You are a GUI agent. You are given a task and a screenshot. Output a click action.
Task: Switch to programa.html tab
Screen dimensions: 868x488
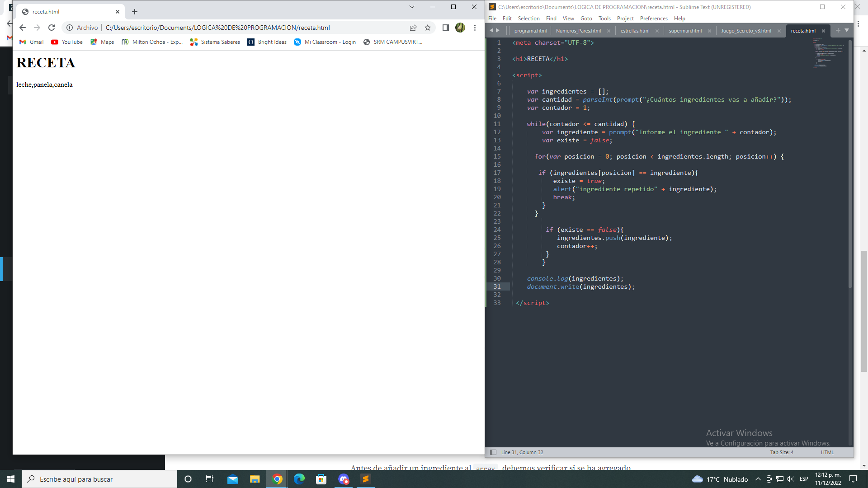(x=530, y=31)
